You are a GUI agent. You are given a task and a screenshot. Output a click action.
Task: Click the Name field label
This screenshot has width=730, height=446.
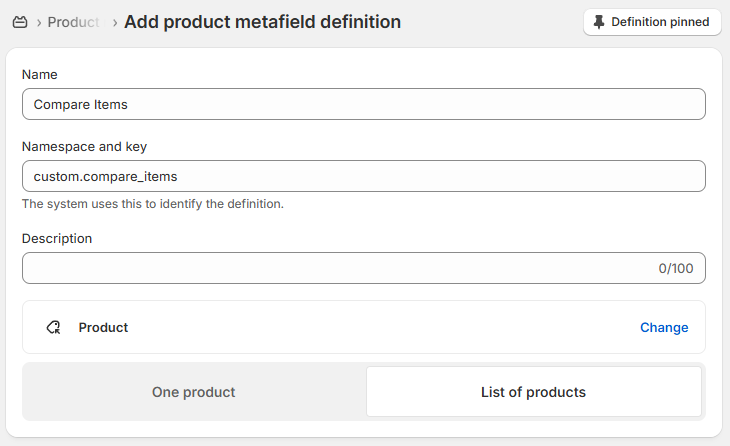[40, 74]
